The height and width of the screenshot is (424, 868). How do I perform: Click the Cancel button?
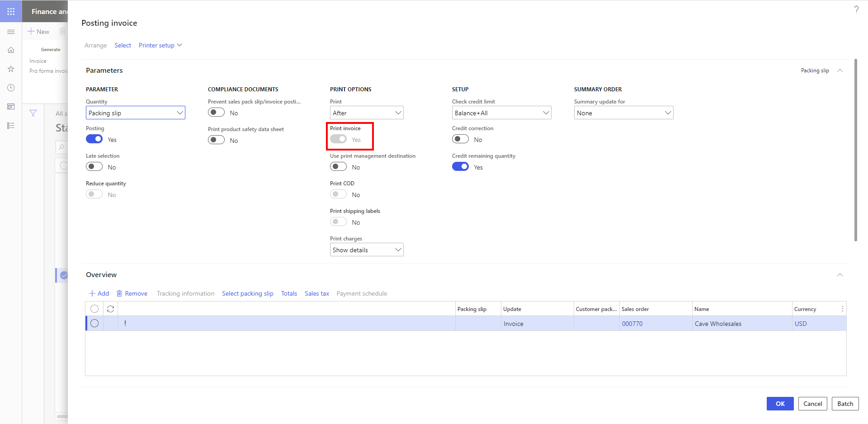pyautogui.click(x=813, y=404)
